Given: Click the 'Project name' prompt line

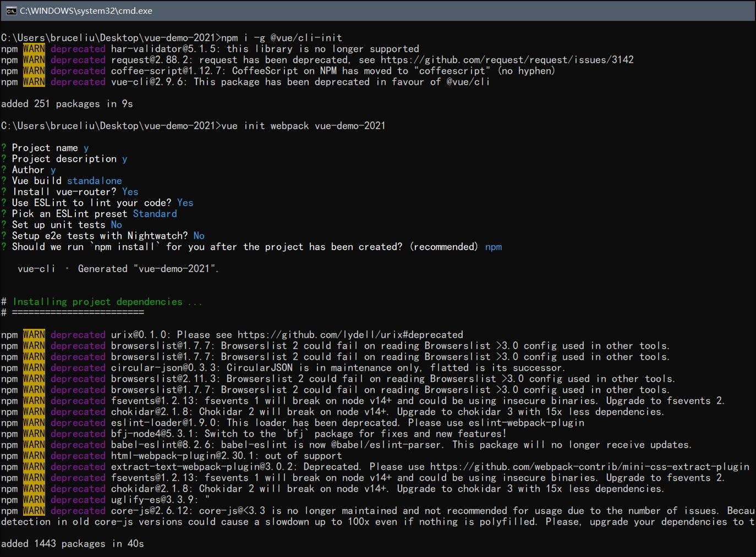Looking at the screenshot, I should pos(45,148).
